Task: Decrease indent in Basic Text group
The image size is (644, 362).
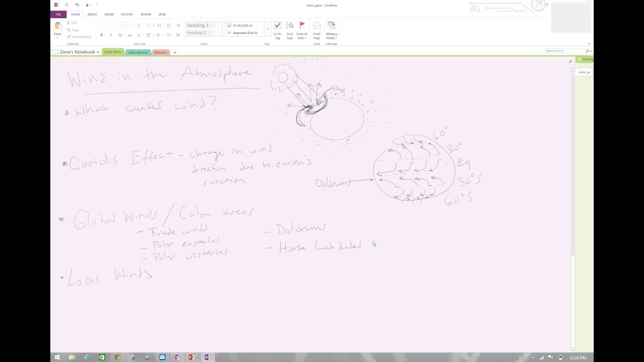Action: tap(159, 25)
